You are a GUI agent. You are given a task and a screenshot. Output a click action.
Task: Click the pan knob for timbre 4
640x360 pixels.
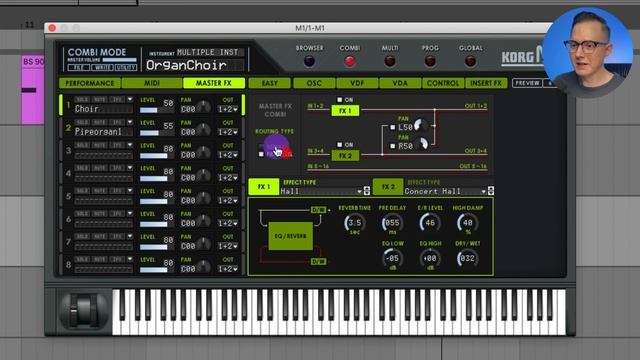tap(204, 176)
